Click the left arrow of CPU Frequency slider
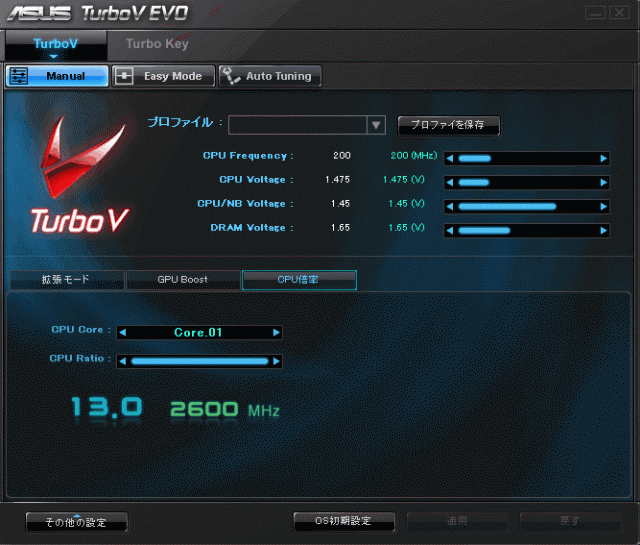The height and width of the screenshot is (545, 640). point(449,158)
